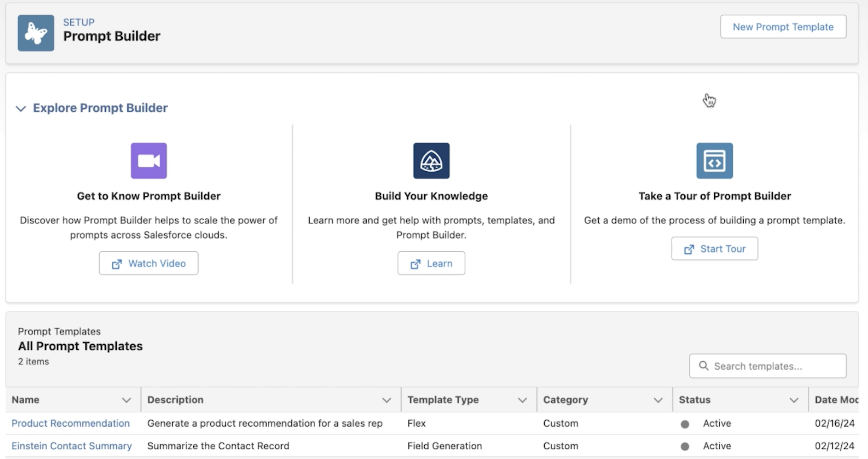Click Product Recommendation's Active status dot
The width and height of the screenshot is (868, 459).
(x=685, y=424)
